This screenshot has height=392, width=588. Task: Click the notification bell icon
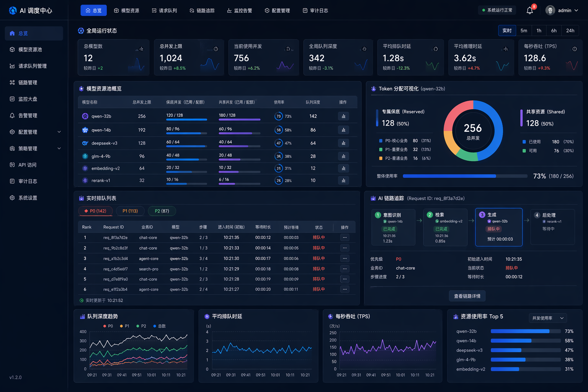530,11
